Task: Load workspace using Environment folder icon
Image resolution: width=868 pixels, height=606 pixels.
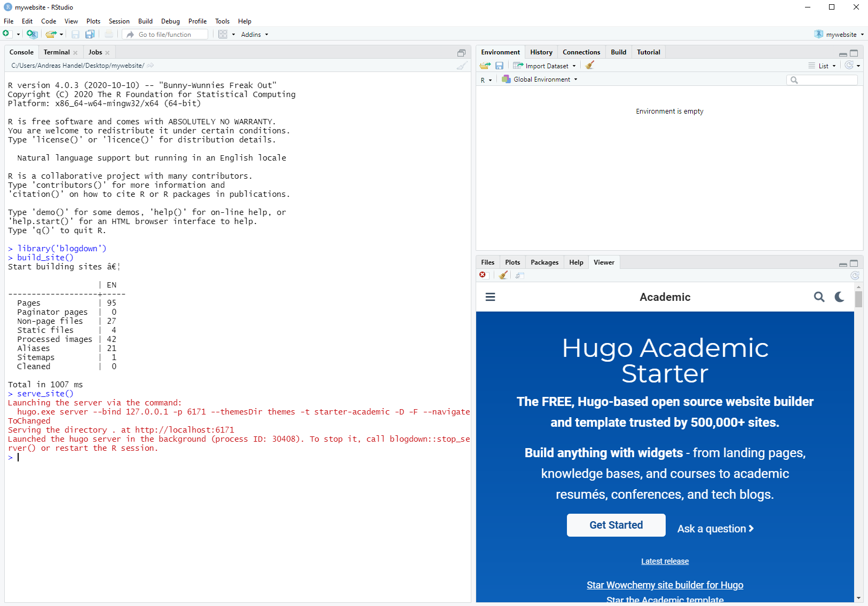Action: click(x=485, y=66)
